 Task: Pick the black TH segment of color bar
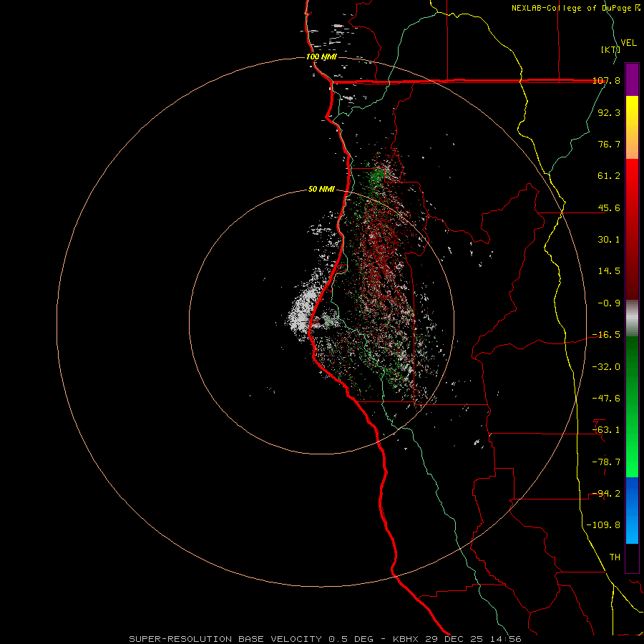point(632,557)
